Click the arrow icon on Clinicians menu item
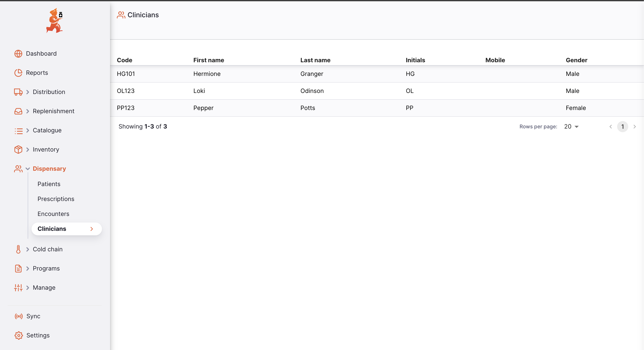This screenshot has width=644, height=350. (92, 229)
